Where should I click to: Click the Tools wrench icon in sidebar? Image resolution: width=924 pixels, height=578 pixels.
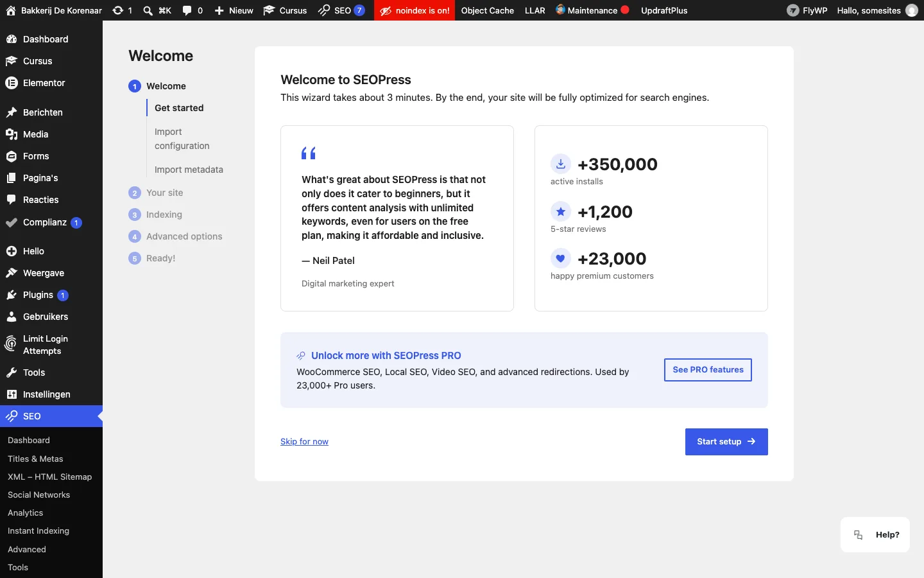pyautogui.click(x=12, y=372)
